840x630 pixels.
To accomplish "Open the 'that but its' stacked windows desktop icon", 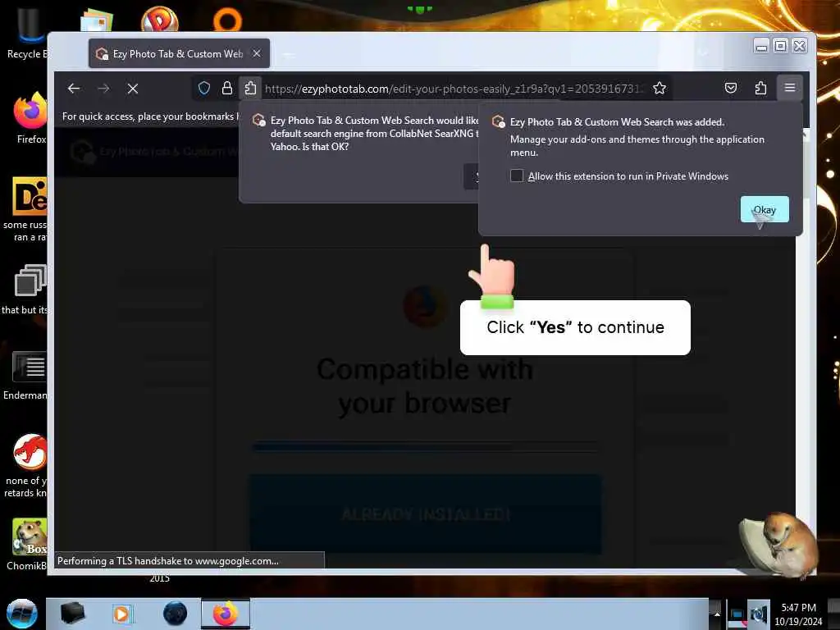I will 30,281.
